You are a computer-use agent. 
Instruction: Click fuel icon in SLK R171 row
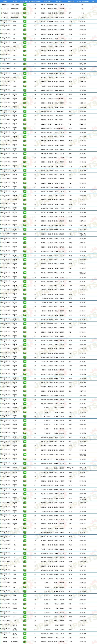(25, 579)
